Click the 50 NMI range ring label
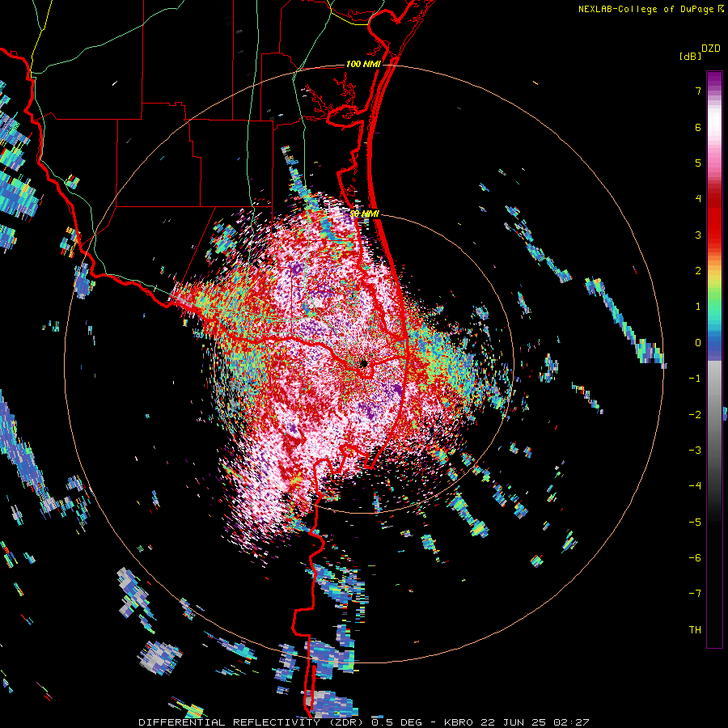 tap(365, 214)
